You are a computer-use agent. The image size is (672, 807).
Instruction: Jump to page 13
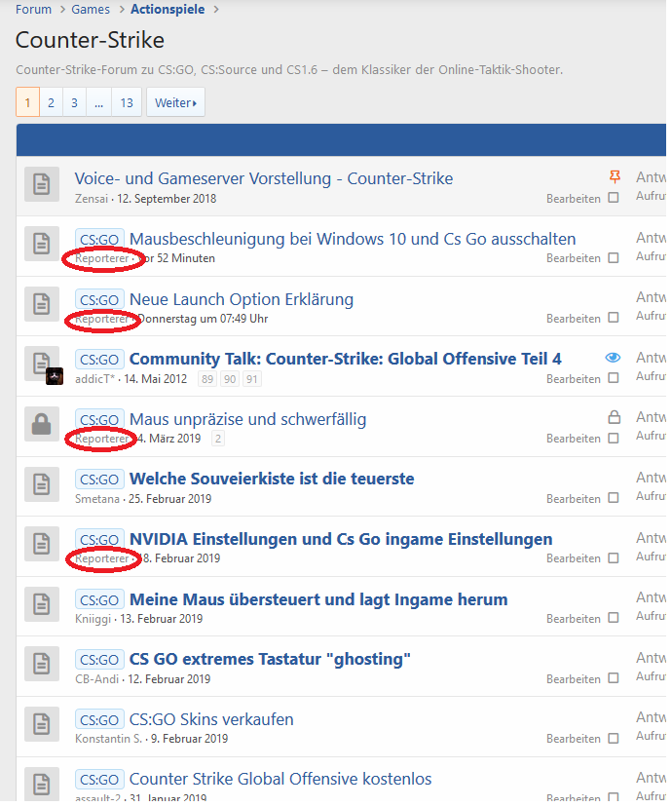click(x=127, y=102)
